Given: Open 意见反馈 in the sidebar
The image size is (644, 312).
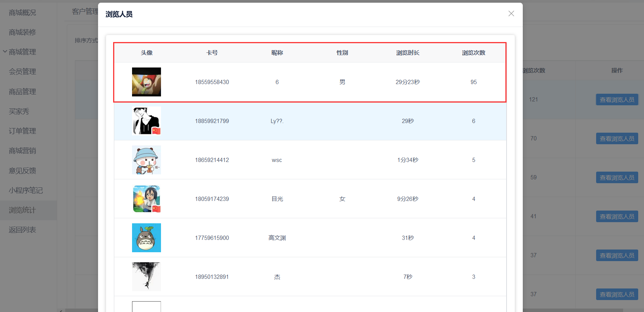Looking at the screenshot, I should click(x=22, y=171).
